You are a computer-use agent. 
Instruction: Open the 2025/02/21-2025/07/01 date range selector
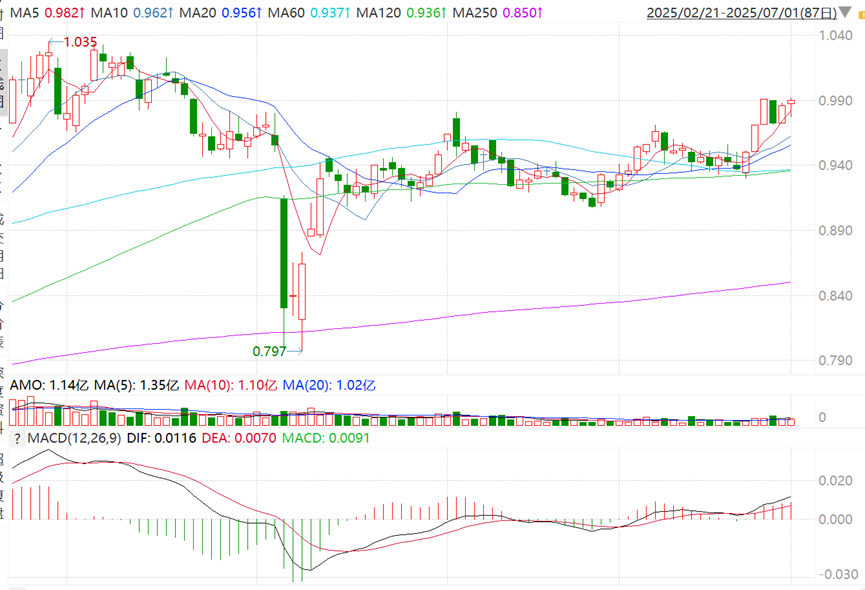741,12
